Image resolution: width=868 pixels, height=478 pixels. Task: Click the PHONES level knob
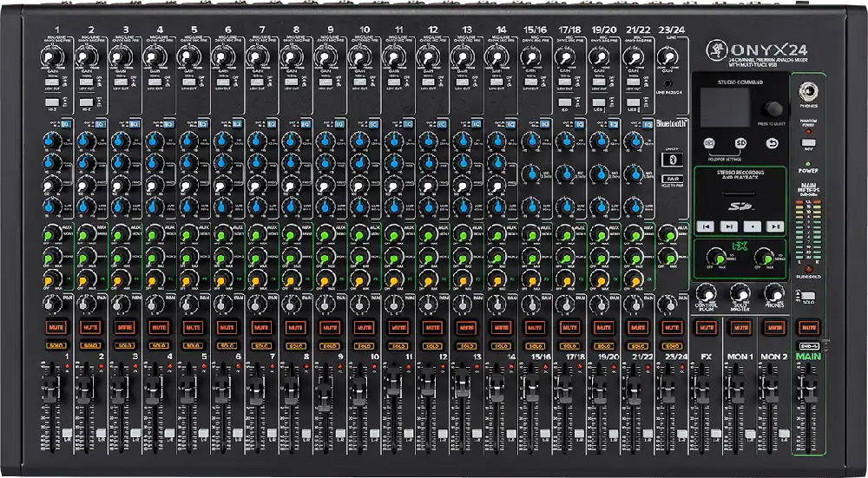point(774,293)
